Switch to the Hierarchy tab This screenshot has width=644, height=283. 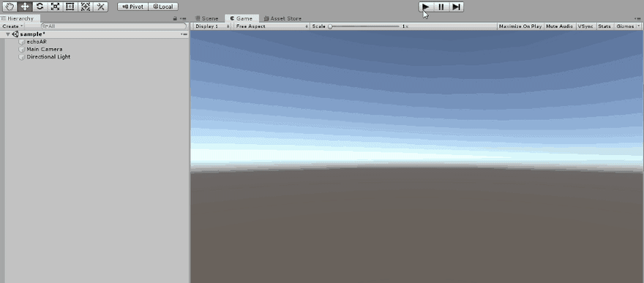click(20, 18)
